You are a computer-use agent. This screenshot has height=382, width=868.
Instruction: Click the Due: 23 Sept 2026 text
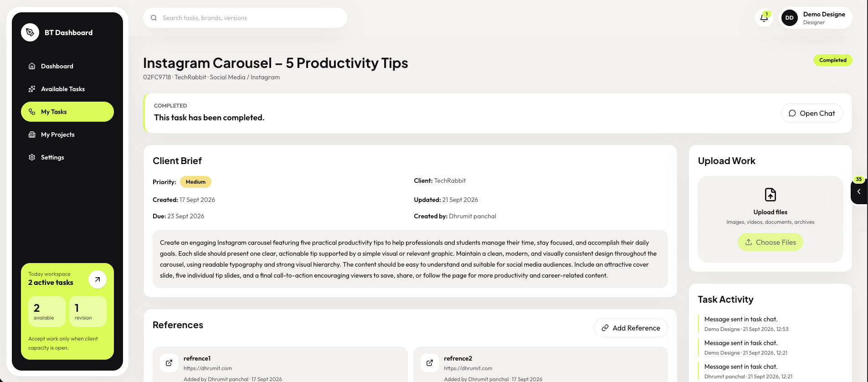click(179, 216)
